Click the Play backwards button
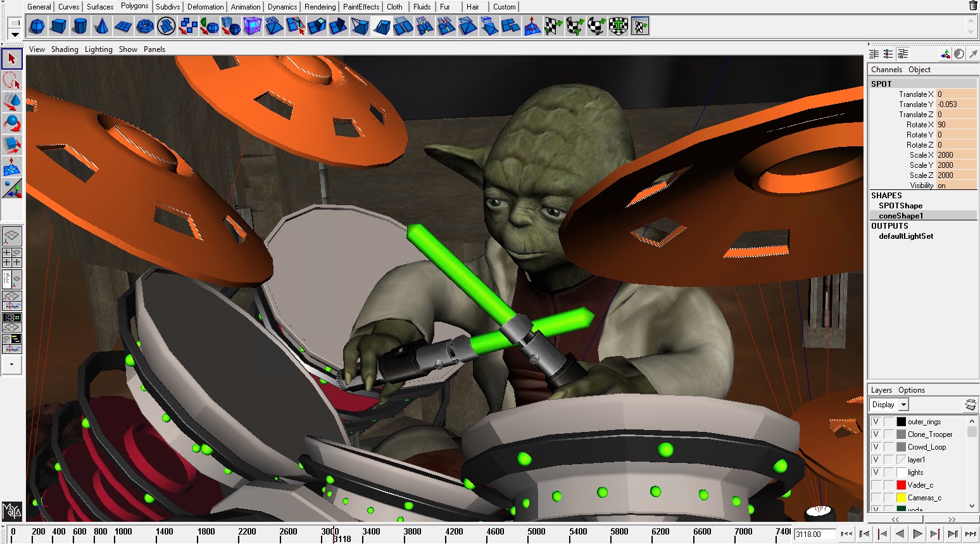 click(900, 535)
